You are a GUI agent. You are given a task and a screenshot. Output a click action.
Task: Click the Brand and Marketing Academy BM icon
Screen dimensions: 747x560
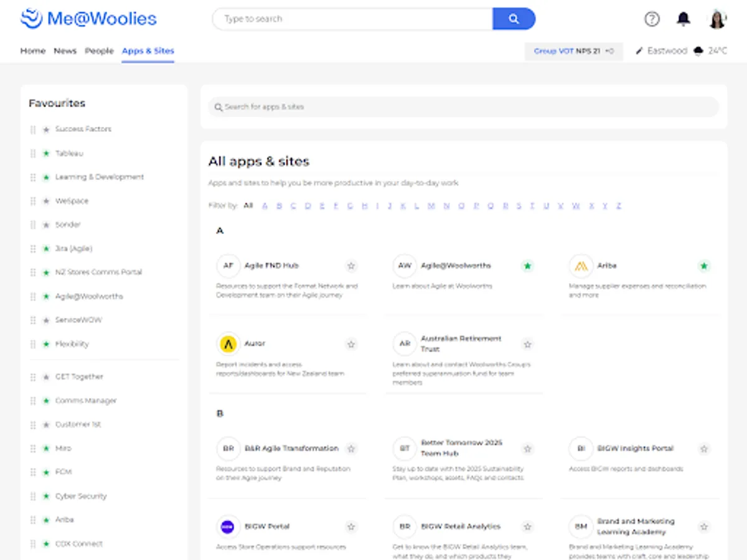(581, 526)
